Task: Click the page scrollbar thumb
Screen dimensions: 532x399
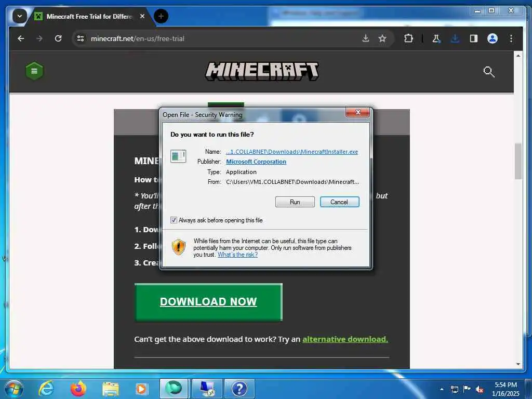Action: click(x=518, y=161)
